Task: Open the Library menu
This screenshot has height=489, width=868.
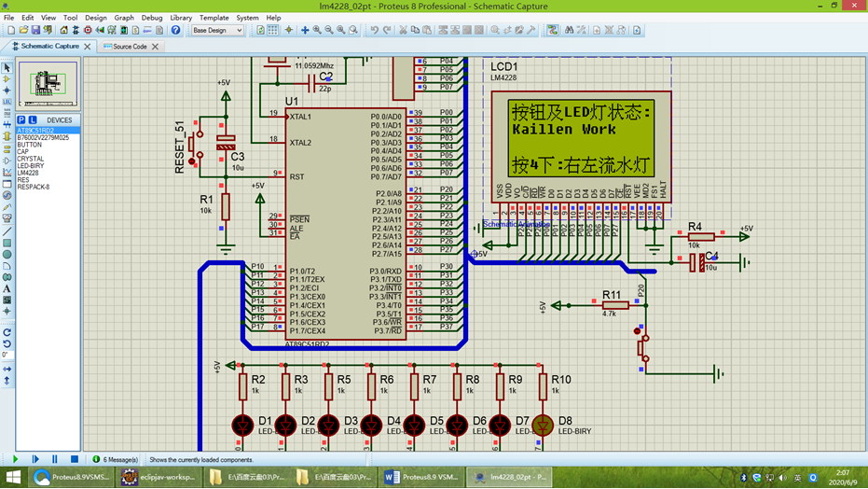Action: 181,18
